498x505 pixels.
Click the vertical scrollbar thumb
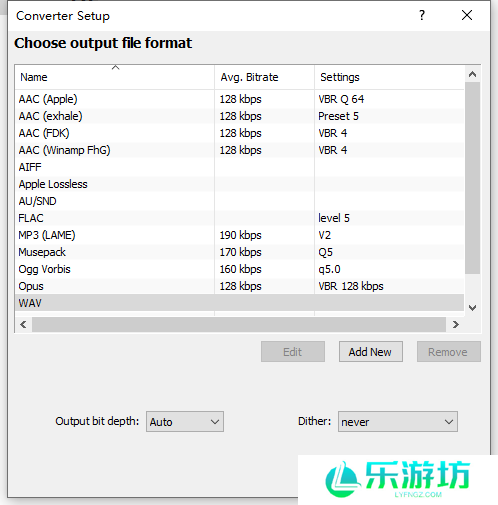tap(472, 178)
